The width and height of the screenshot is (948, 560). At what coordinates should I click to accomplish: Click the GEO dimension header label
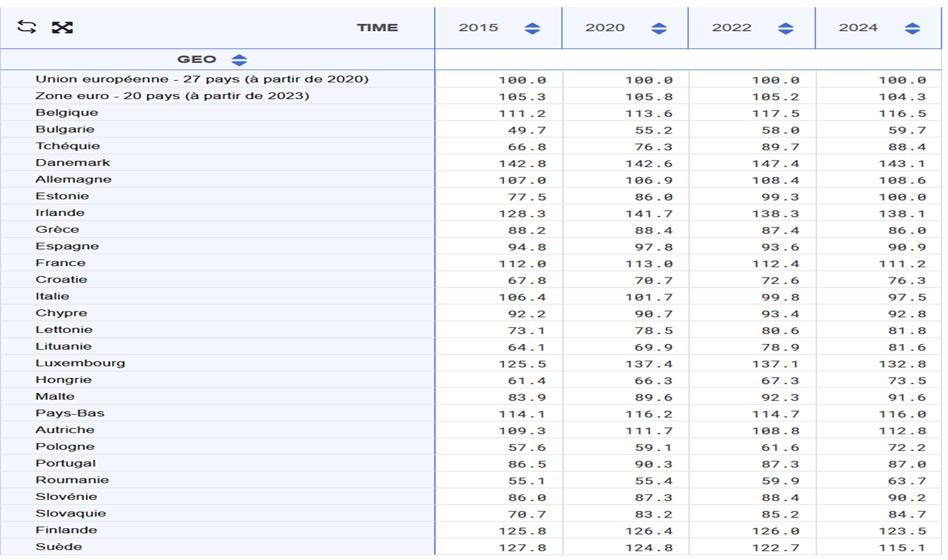tap(197, 59)
